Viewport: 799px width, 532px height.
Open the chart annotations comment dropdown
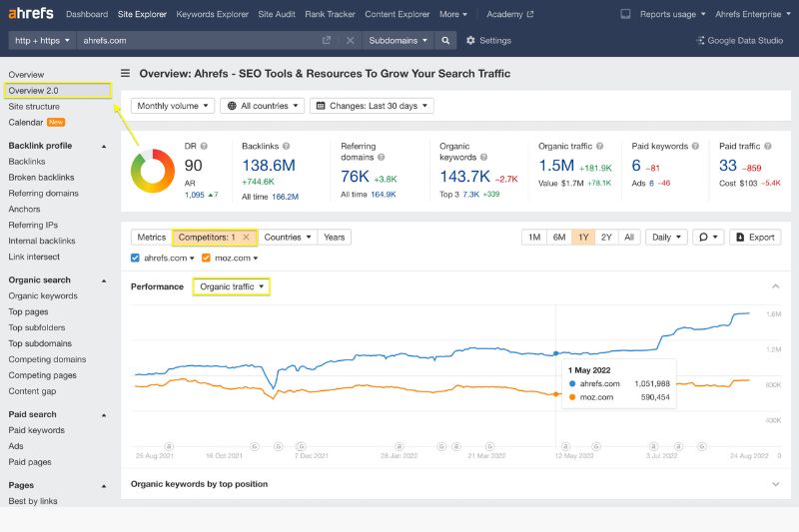click(708, 238)
